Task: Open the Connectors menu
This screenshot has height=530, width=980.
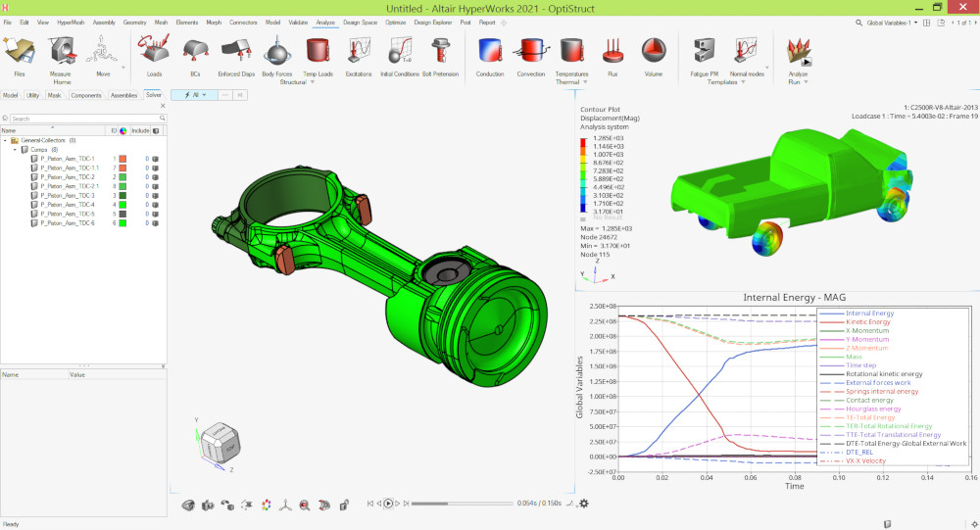Action: coord(243,23)
